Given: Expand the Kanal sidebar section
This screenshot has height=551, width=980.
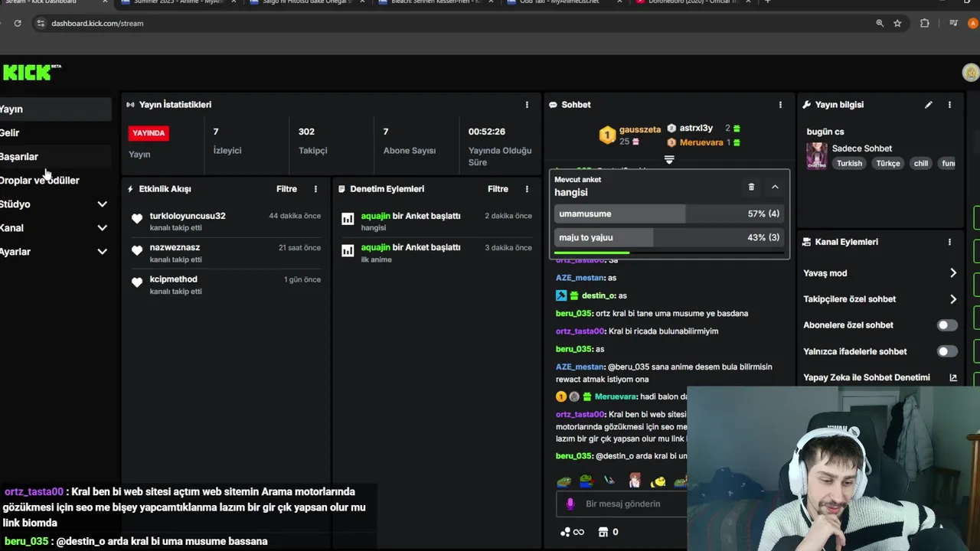Looking at the screenshot, I should point(102,228).
